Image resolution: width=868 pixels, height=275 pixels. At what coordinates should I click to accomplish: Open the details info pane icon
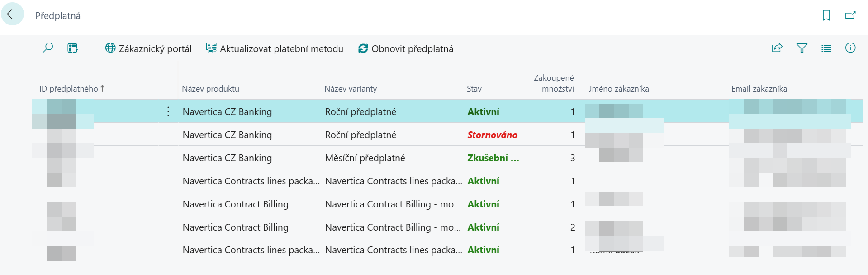point(850,48)
